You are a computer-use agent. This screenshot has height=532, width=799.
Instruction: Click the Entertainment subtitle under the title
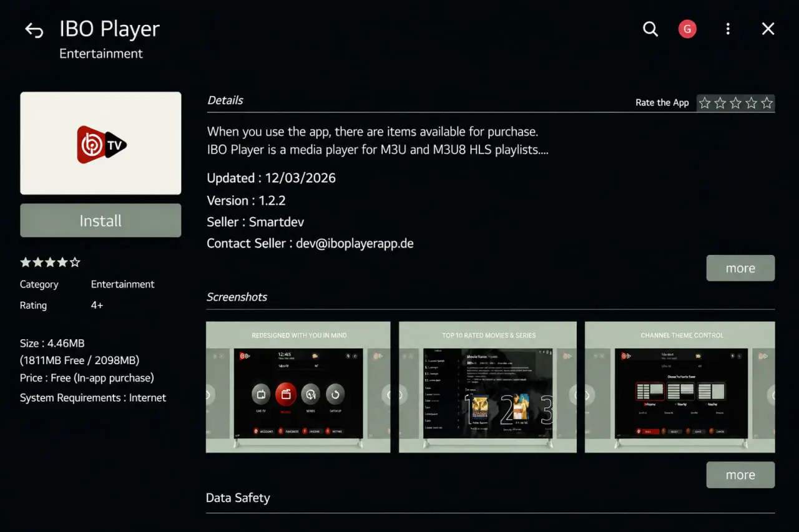click(101, 54)
